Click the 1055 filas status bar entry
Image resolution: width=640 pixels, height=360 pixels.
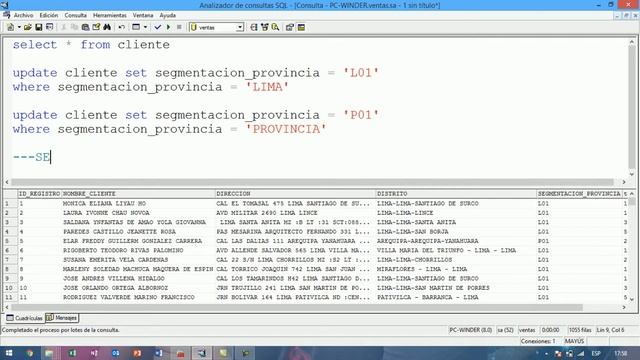(580, 330)
